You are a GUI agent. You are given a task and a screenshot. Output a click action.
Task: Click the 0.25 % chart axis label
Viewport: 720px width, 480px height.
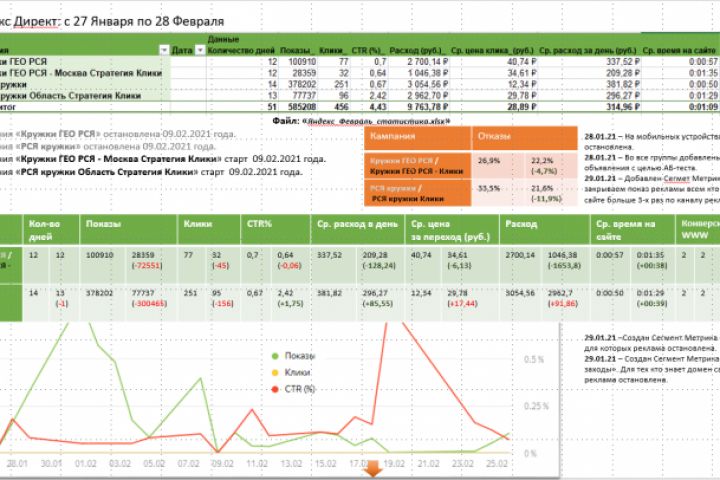(536, 406)
